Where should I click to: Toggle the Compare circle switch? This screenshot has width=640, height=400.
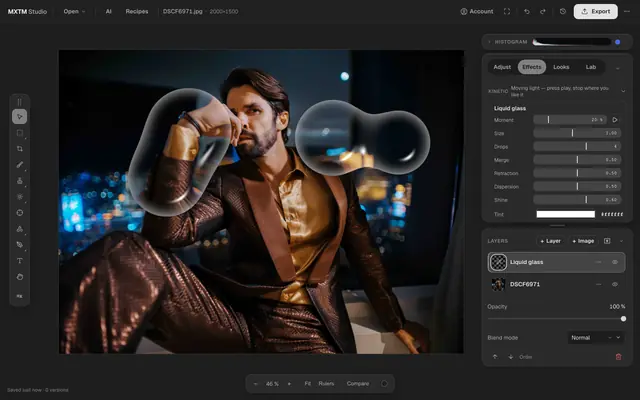pyautogui.click(x=384, y=384)
